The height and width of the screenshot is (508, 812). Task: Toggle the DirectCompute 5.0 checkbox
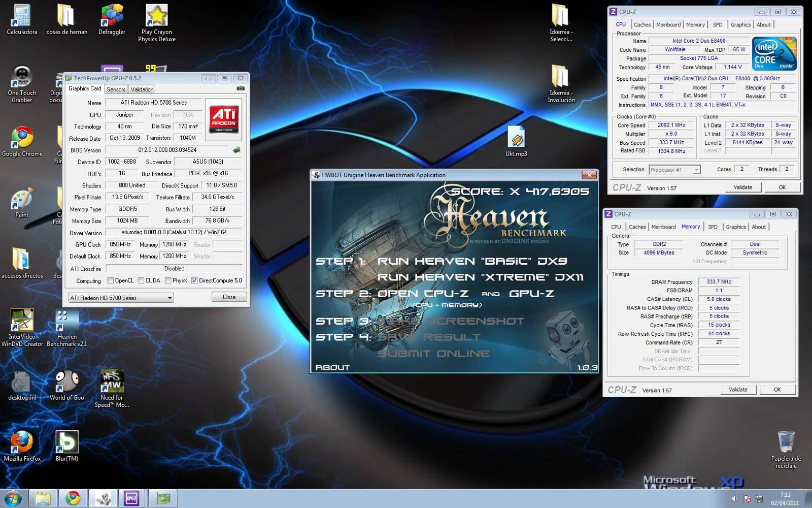click(194, 280)
